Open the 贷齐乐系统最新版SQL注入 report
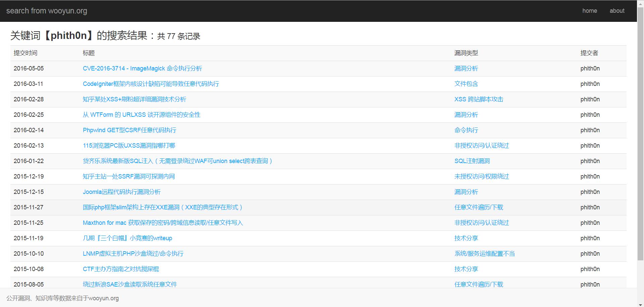Viewport: 644px width, 307px height. click(177, 161)
